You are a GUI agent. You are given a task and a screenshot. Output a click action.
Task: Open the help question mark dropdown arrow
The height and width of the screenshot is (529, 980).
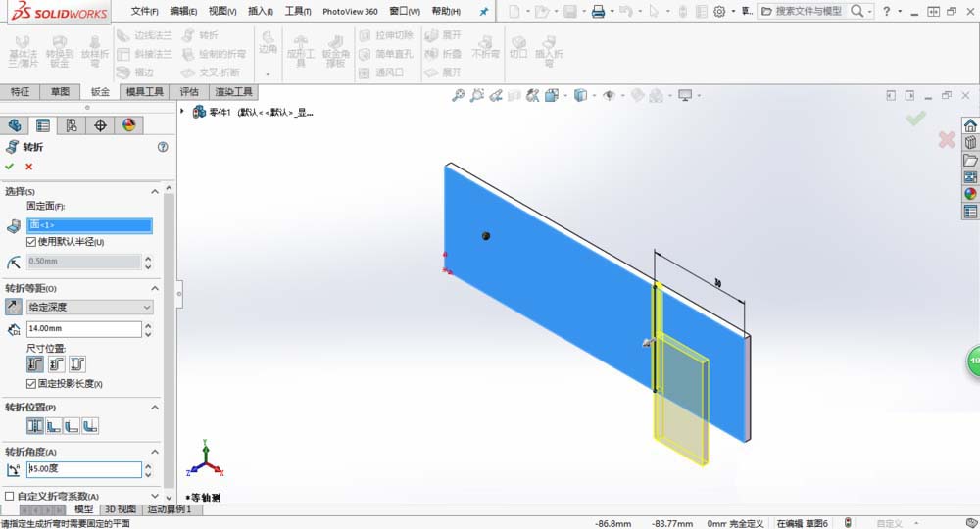click(900, 11)
